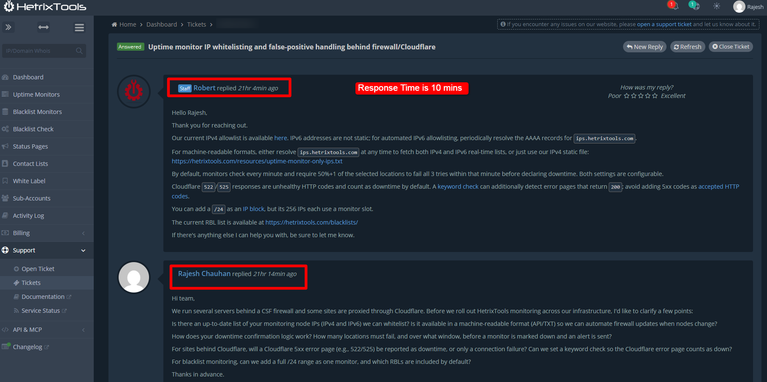Click the Changelog sidebar icon

pos(5,347)
